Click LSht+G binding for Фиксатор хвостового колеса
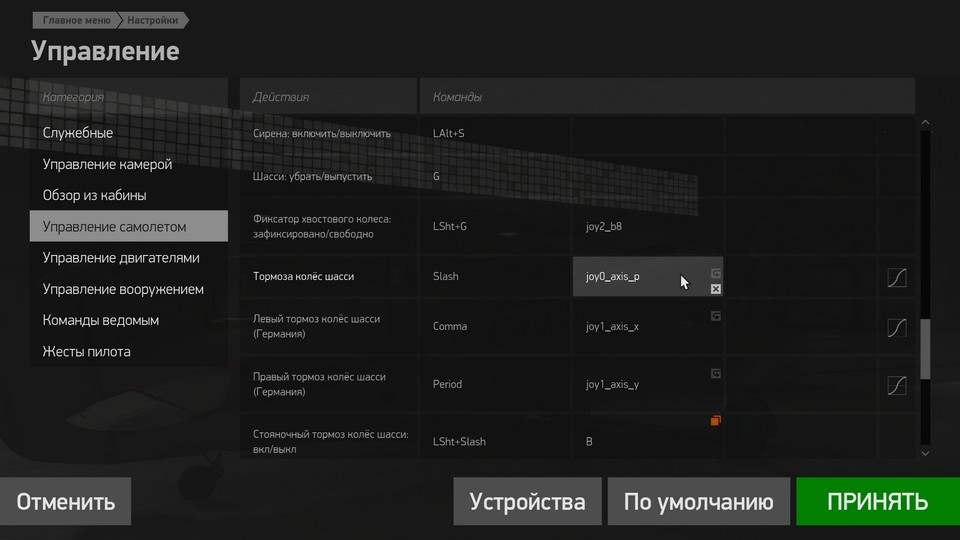Viewport: 960px width, 540px height. click(495, 227)
